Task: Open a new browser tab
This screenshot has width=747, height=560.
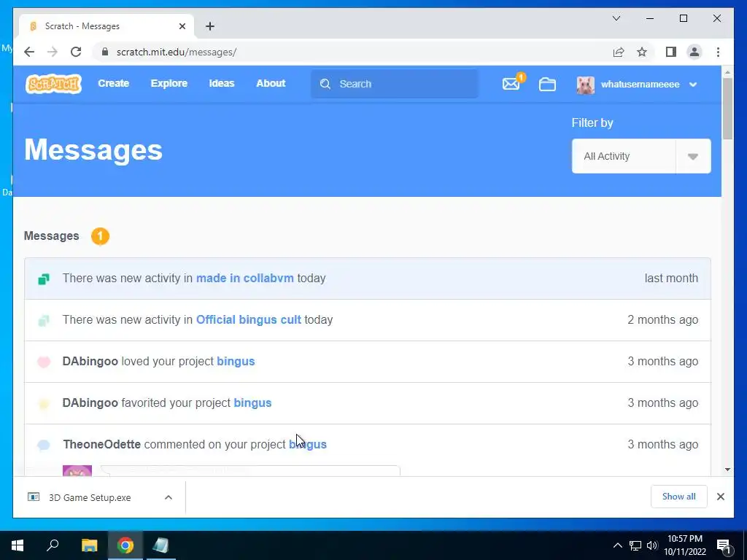Action: pos(210,26)
